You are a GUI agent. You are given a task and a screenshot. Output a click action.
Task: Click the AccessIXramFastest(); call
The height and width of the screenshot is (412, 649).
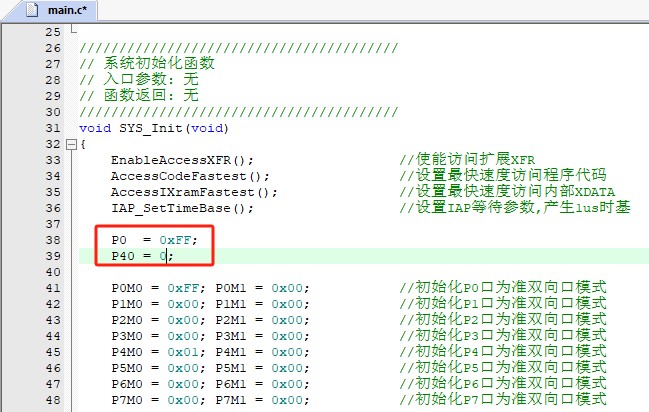194,193
